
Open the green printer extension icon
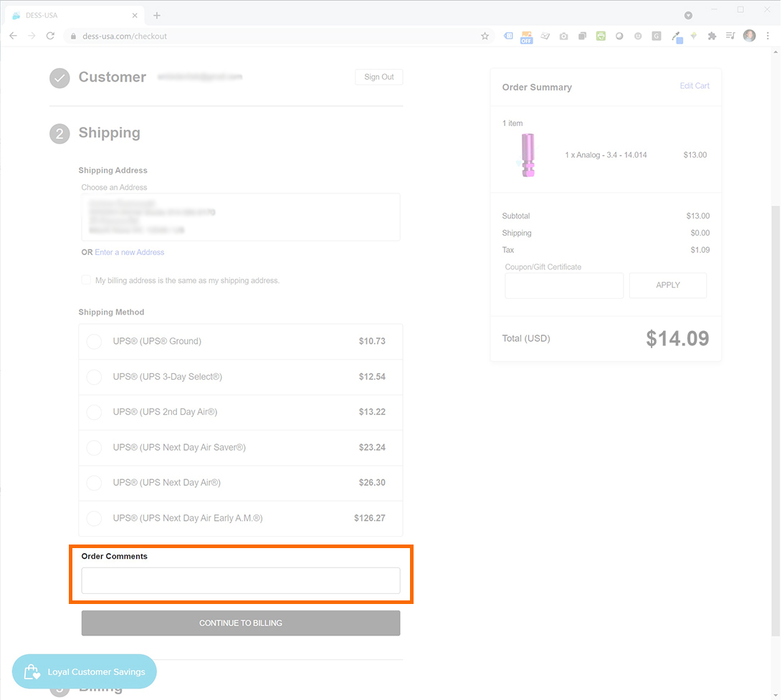click(x=601, y=36)
